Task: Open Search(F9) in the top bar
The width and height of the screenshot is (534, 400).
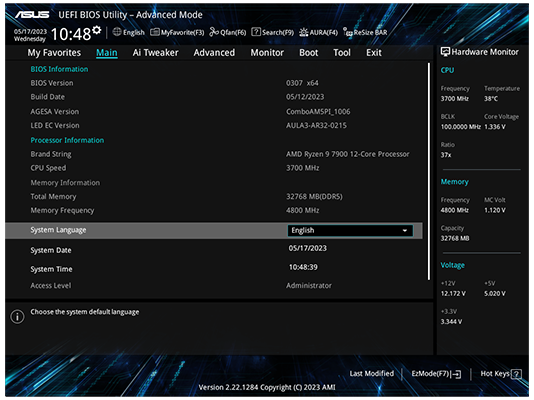Action: point(272,32)
